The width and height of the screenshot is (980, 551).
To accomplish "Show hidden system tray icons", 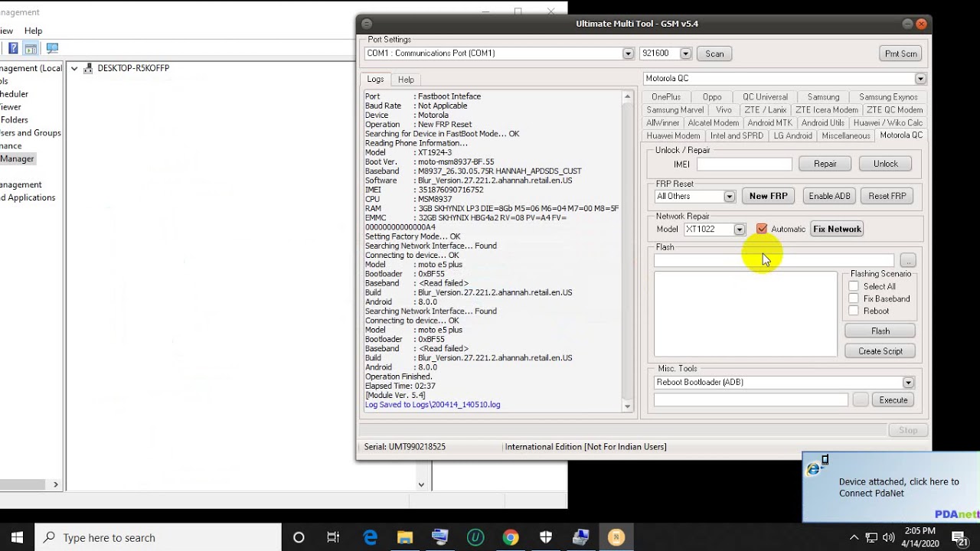I will tap(854, 537).
